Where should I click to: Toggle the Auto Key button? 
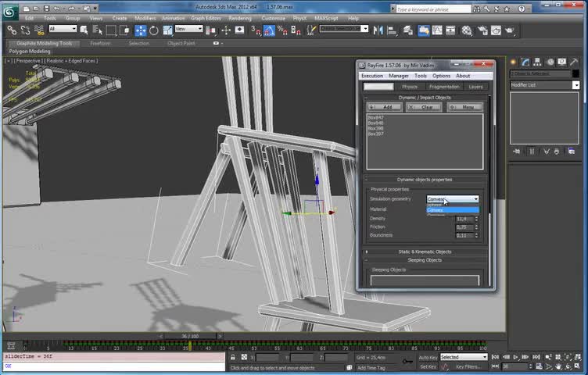(x=428, y=357)
